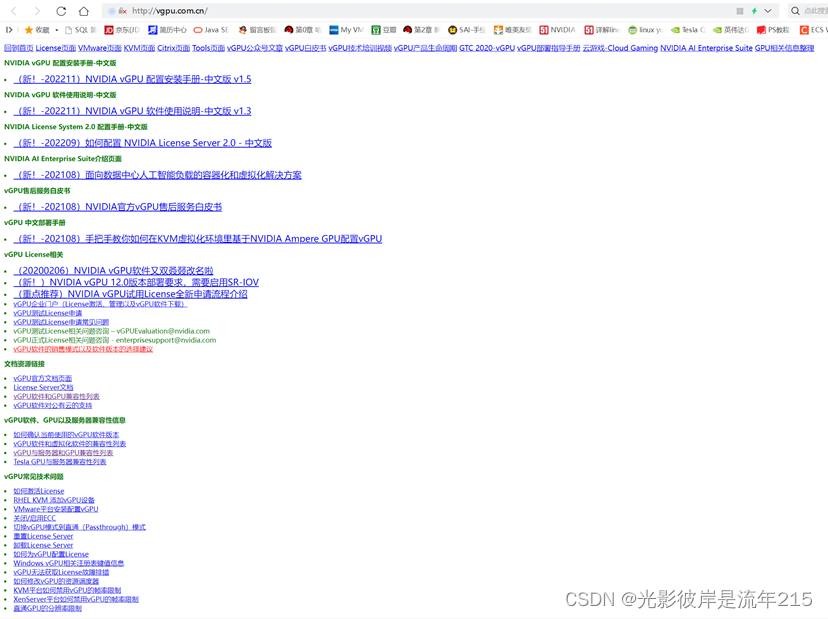Open the JD 京东 bookmark

pyautogui.click(x=122, y=30)
